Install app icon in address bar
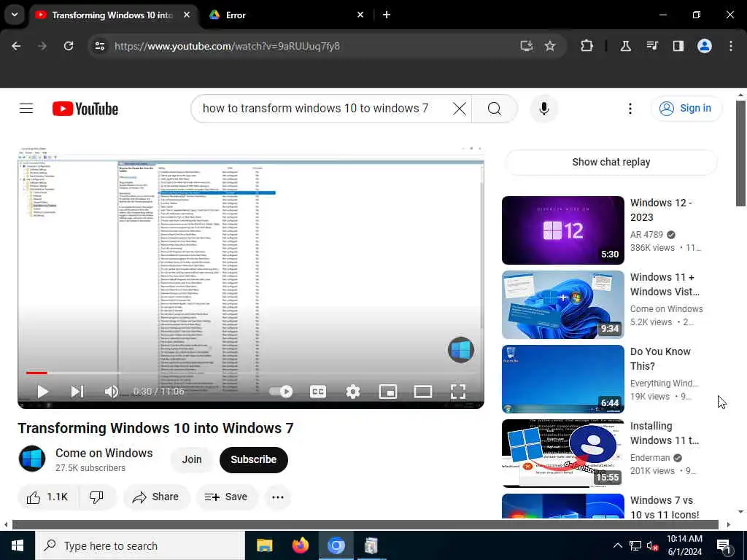 526,46
